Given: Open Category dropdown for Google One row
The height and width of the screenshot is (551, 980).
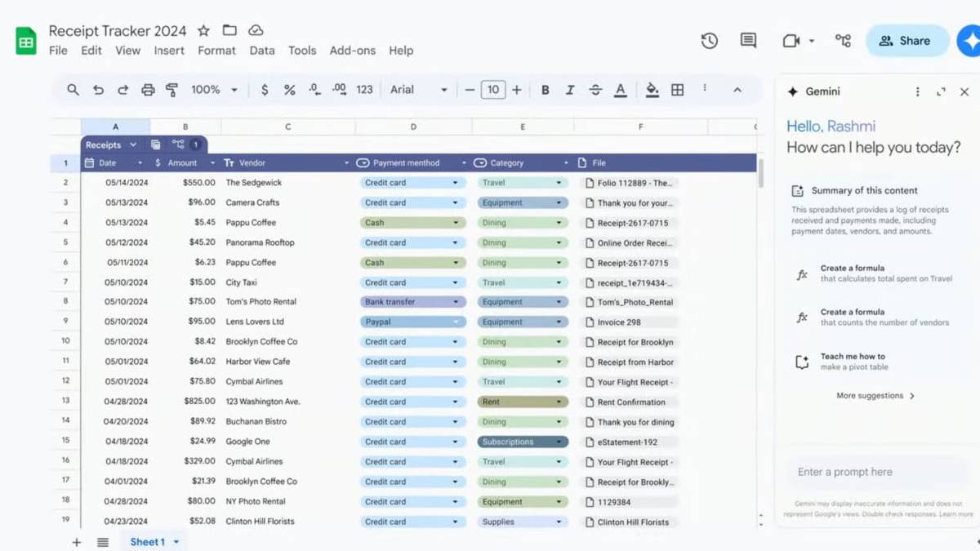Looking at the screenshot, I should (559, 442).
